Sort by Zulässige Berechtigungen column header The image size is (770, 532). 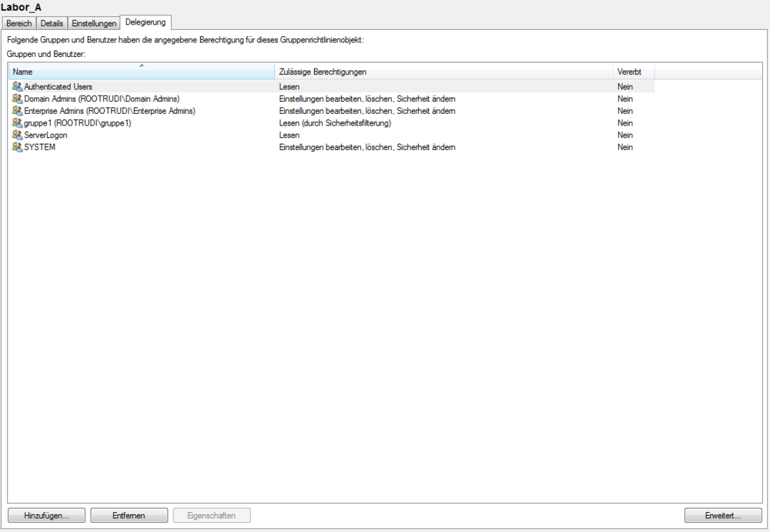[x=444, y=72]
